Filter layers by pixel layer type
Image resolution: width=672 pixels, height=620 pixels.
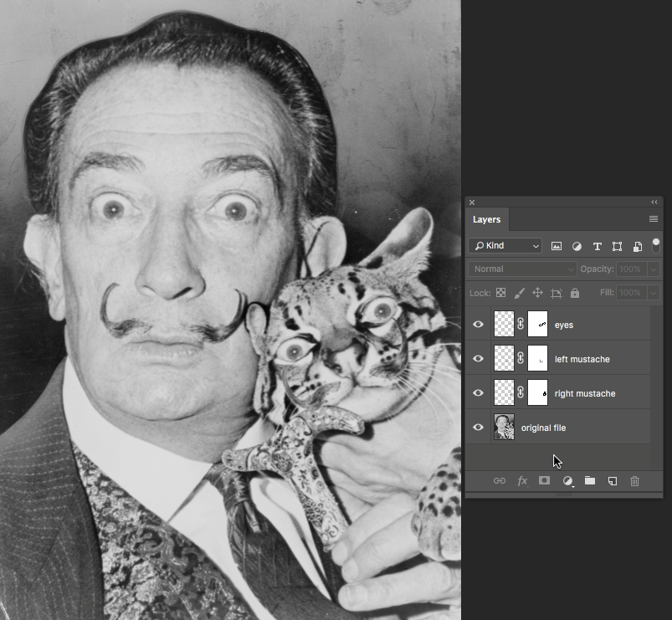click(x=557, y=247)
